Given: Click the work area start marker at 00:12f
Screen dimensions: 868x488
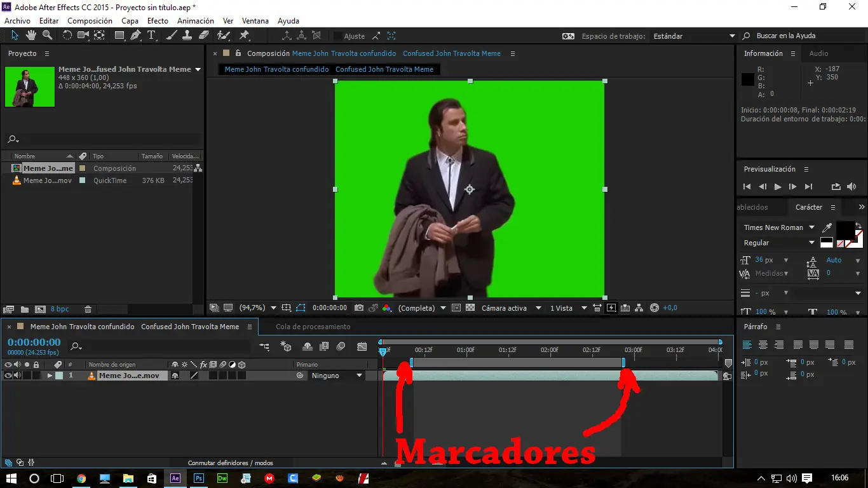Looking at the screenshot, I should click(411, 363).
